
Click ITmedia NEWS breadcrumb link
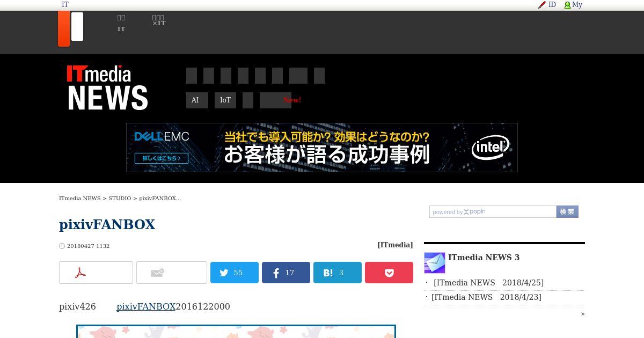(x=80, y=198)
